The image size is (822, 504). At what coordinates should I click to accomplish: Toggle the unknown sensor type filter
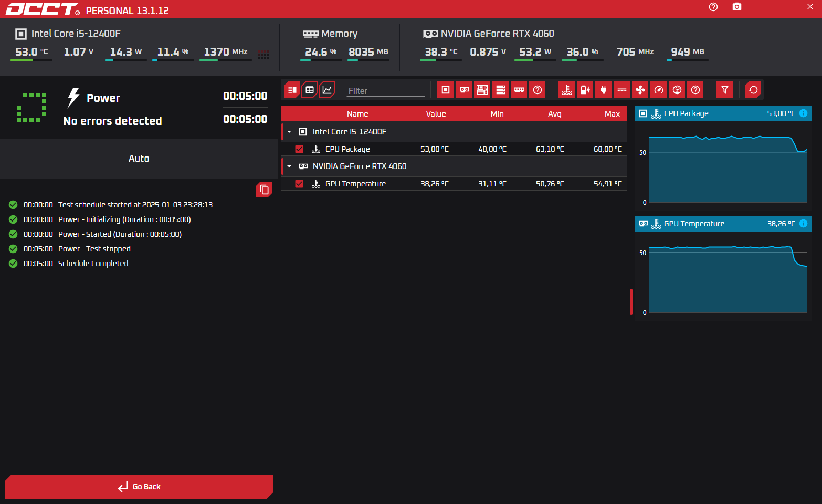(695, 90)
